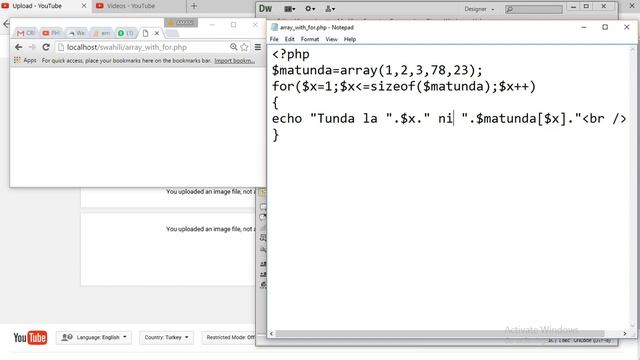The height and width of the screenshot is (360, 640).
Task: Click Notepad scrollbar left arrow
Action: click(271, 333)
